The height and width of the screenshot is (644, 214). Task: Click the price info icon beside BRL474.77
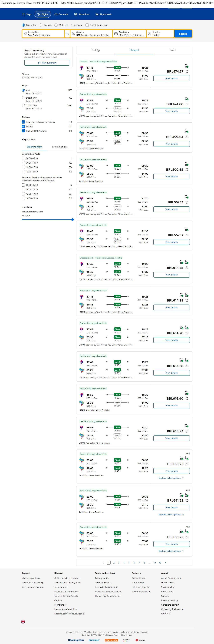point(187,71)
